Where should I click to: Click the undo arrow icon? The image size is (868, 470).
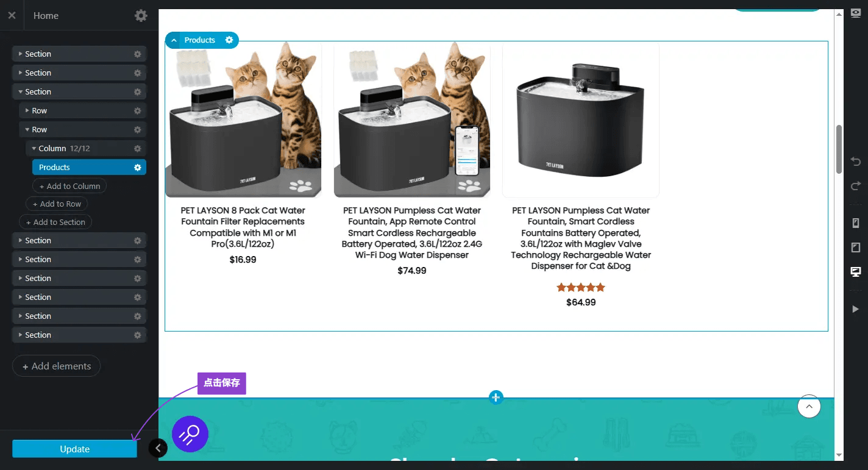click(855, 162)
